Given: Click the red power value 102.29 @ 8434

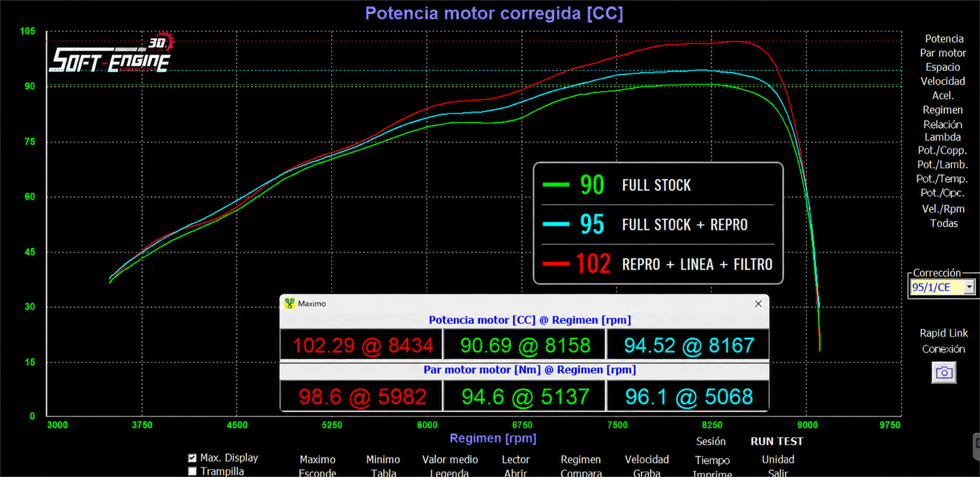Looking at the screenshot, I should click(363, 345).
